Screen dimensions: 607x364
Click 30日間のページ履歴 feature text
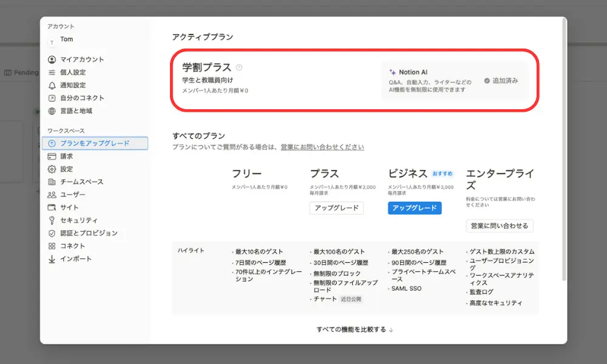(341, 263)
